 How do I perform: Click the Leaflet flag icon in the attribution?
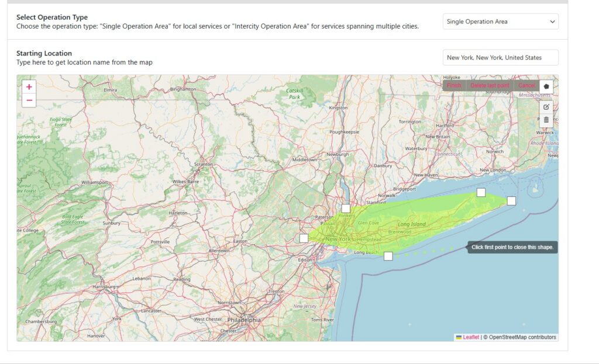pos(459,337)
